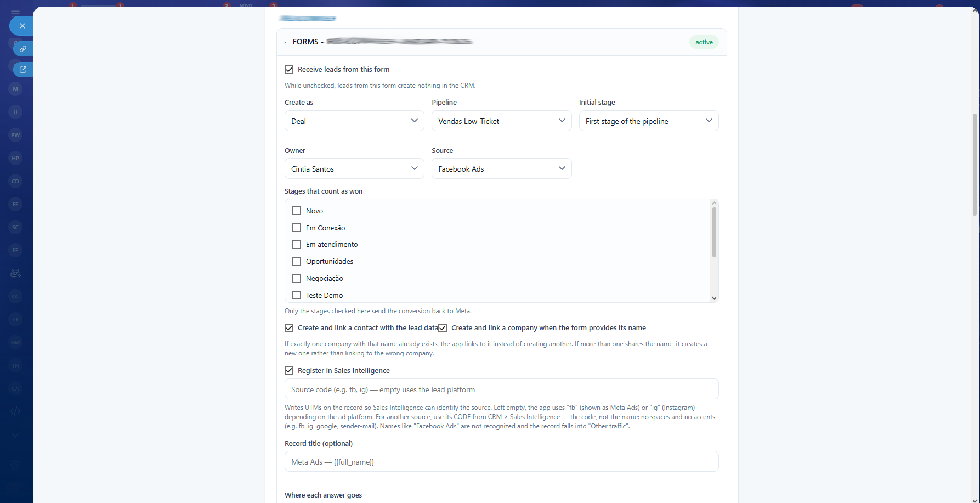
Task: Click the settings gear in sidebar
Action: (15, 465)
